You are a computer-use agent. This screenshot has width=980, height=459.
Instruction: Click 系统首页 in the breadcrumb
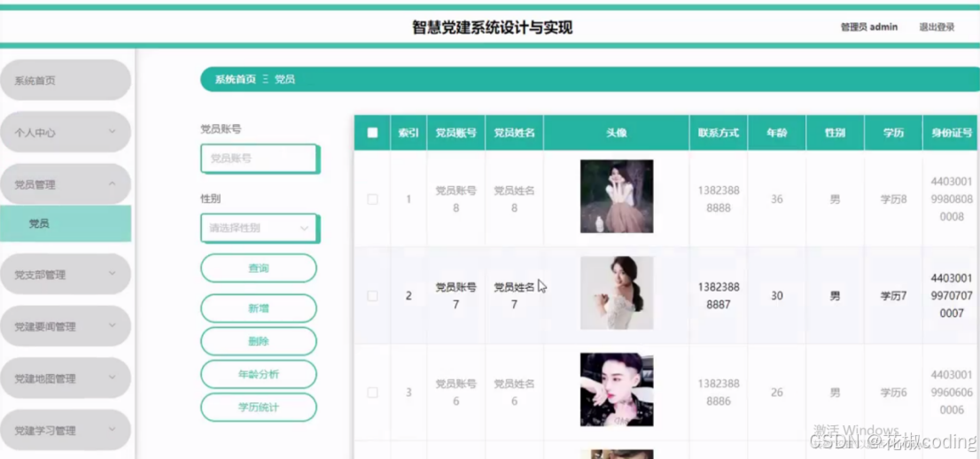pos(235,80)
